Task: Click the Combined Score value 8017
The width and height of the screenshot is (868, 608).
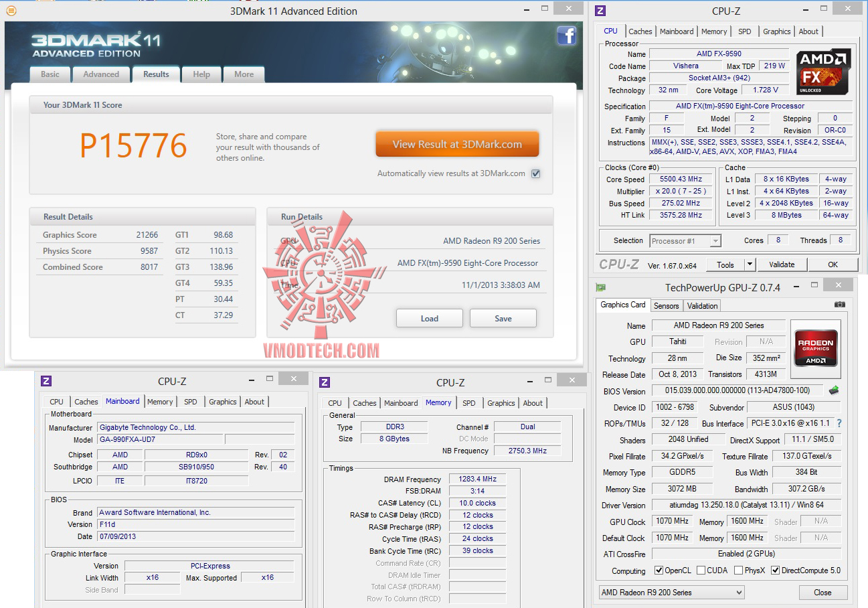Action: (x=149, y=267)
